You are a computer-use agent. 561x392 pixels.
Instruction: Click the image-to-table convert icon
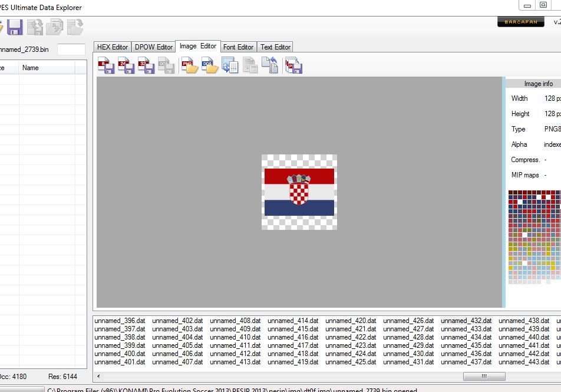(x=230, y=65)
